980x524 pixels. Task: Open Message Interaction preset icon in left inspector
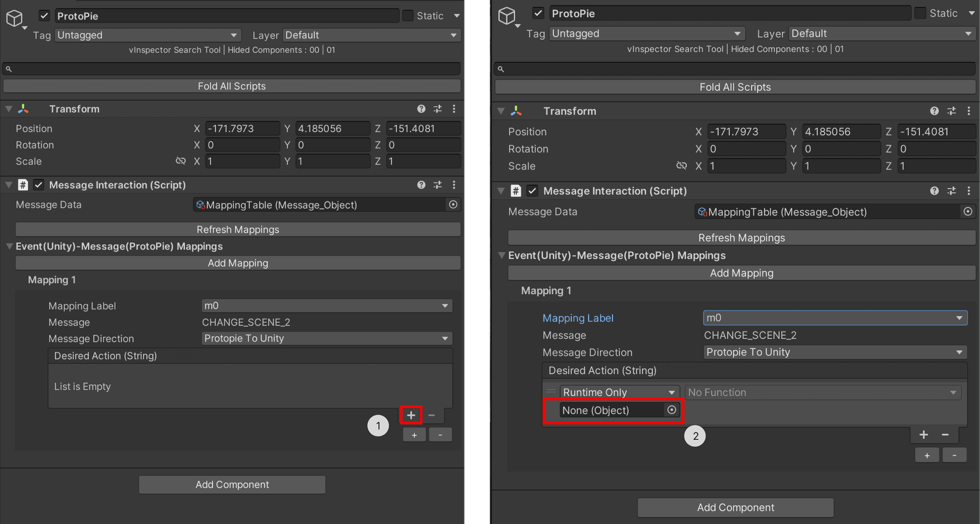(x=438, y=185)
